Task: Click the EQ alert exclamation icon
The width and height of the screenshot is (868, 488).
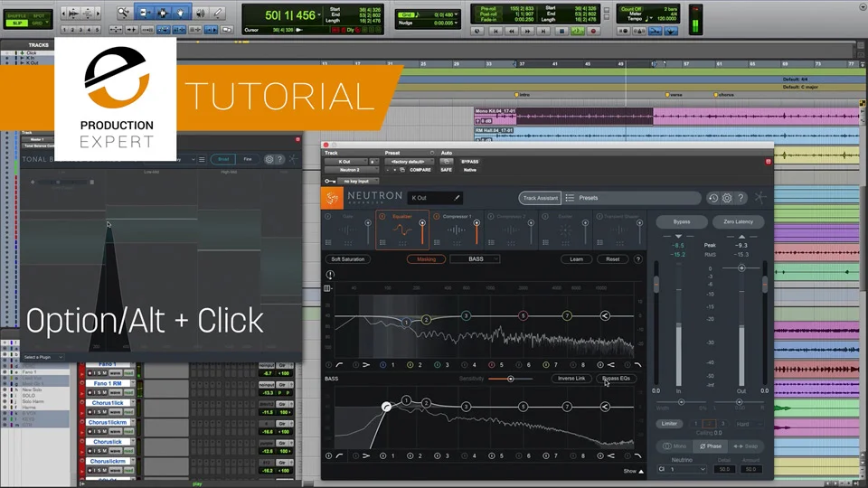Action: [x=330, y=275]
